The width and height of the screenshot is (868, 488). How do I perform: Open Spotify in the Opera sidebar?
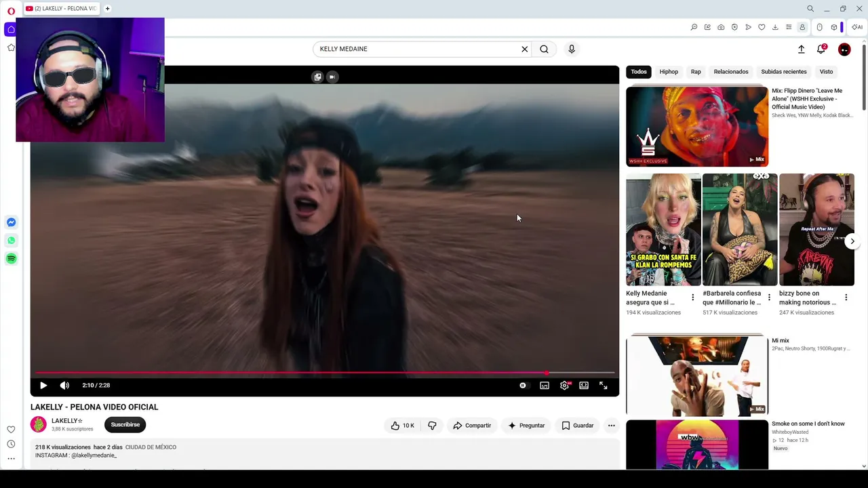(x=12, y=258)
